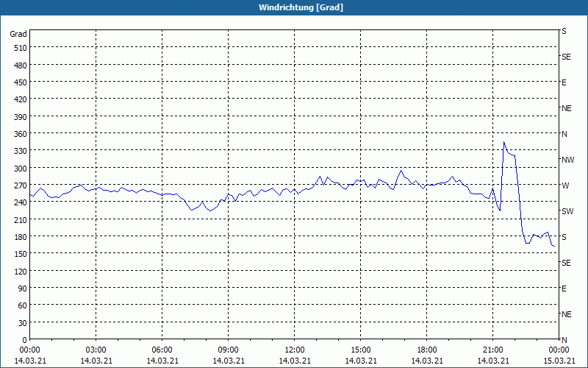Select the 450 y-axis value
This screenshot has height=368, width=588.
pyautogui.click(x=21, y=82)
